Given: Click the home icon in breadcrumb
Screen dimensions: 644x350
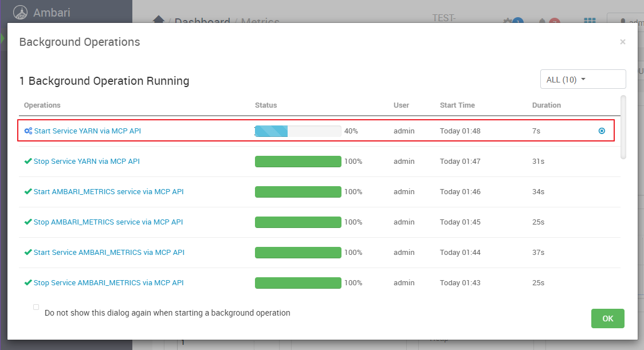Looking at the screenshot, I should pos(159,19).
